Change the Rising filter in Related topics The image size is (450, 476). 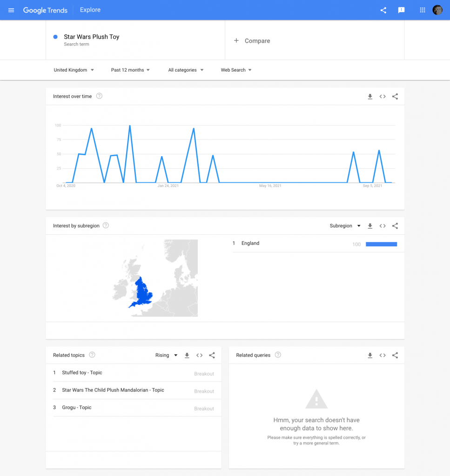pyautogui.click(x=166, y=355)
